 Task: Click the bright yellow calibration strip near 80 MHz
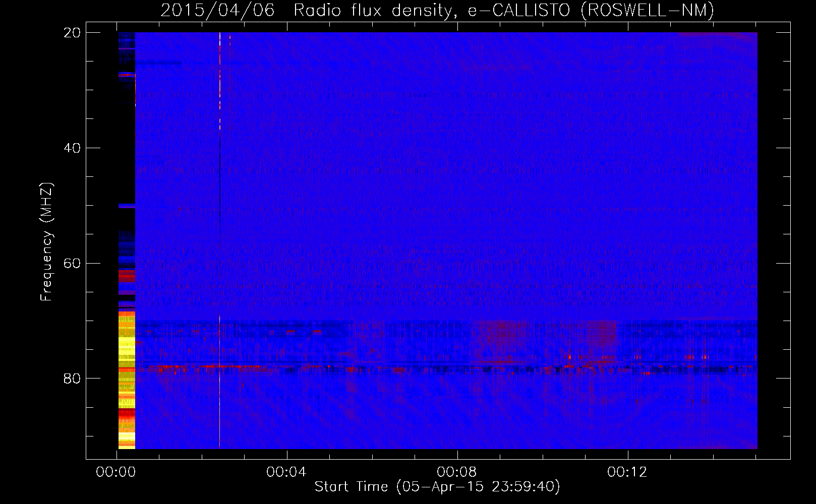click(x=127, y=380)
